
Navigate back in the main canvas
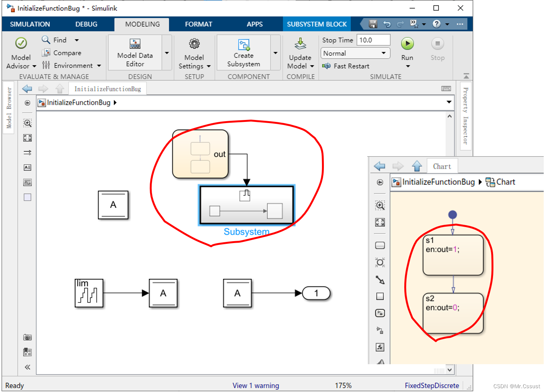coord(27,89)
